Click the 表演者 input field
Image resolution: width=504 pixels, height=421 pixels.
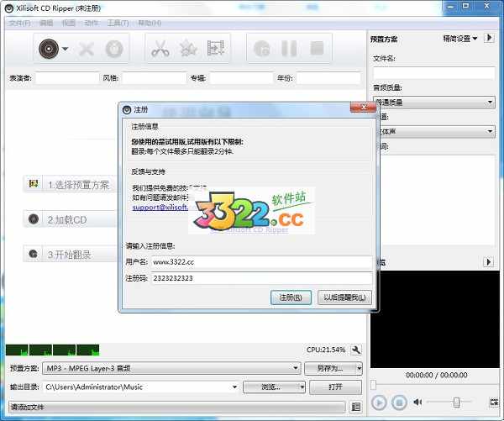[67, 78]
